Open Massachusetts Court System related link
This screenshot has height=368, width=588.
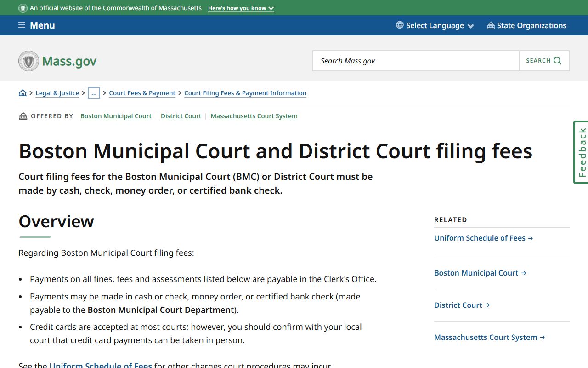tap(490, 337)
